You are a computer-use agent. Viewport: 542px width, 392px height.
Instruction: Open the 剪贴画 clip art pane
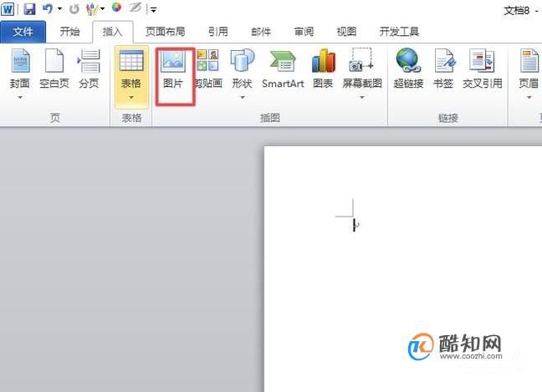[208, 69]
